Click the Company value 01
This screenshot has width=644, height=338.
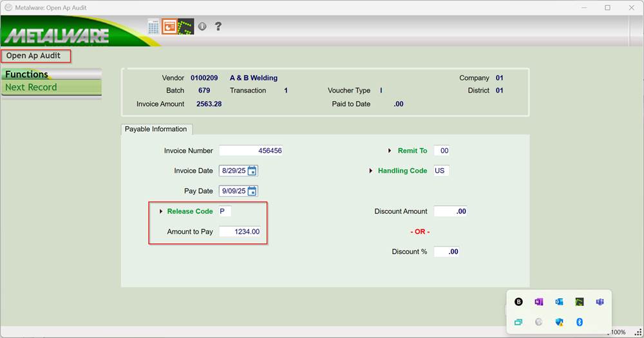(x=500, y=78)
